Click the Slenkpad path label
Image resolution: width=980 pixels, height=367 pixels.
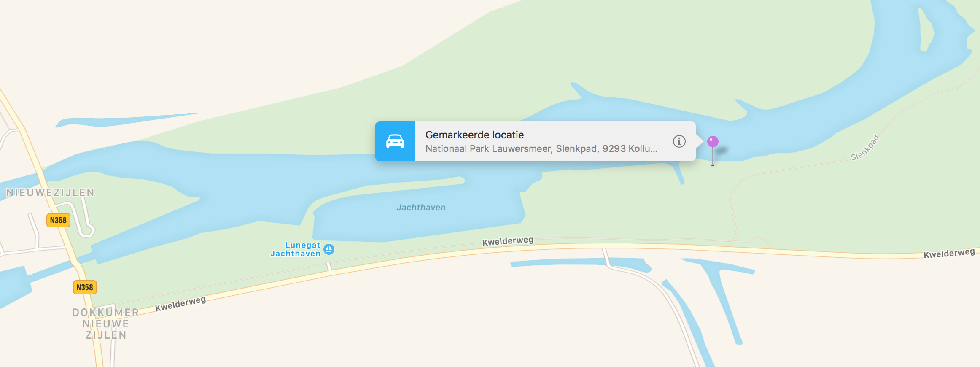click(x=865, y=148)
